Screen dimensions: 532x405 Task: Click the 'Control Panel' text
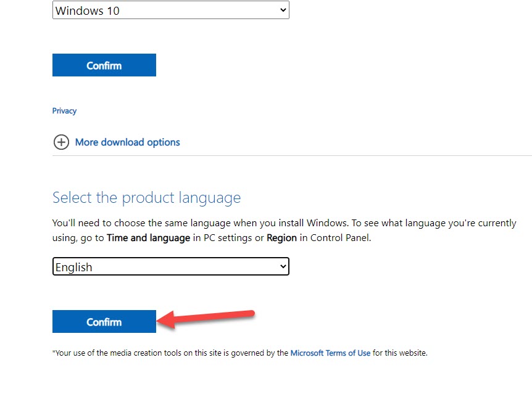[x=339, y=238]
